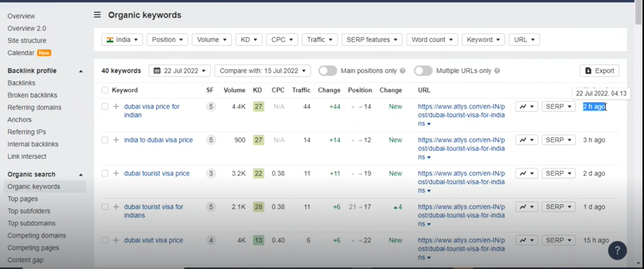Open the Volume filter dropdown
The image size is (644, 269).
pyautogui.click(x=212, y=40)
